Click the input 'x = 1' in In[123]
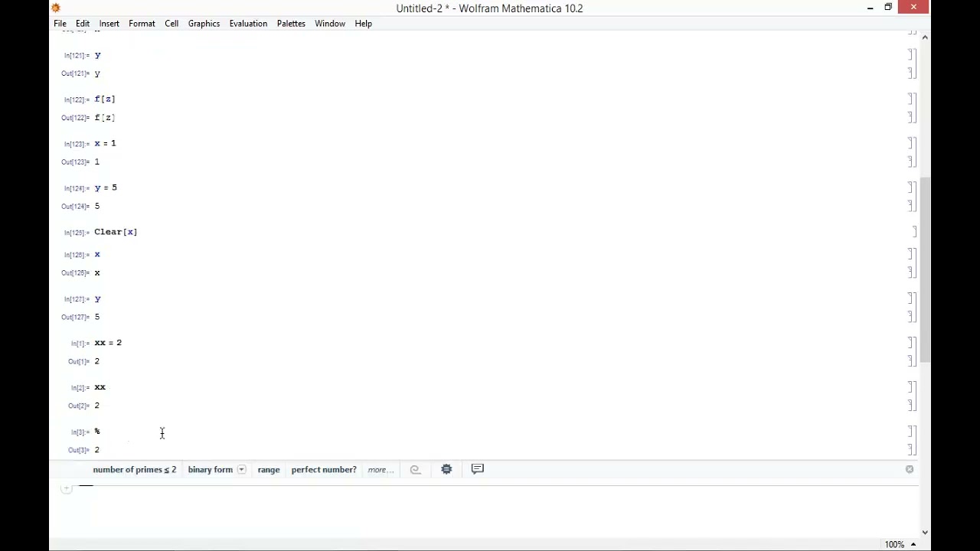This screenshot has width=980, height=551. [x=105, y=144]
